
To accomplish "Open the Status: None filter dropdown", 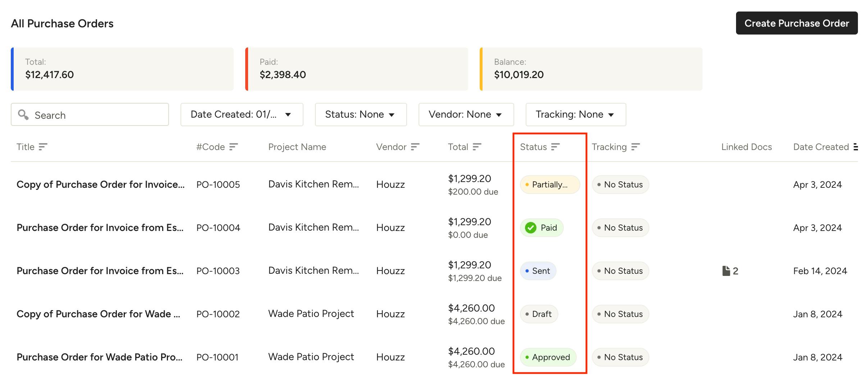I will [361, 114].
